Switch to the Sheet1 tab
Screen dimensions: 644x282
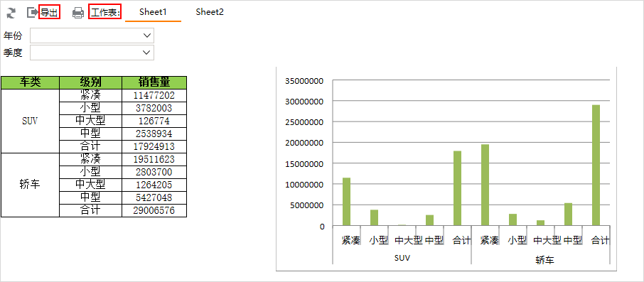click(x=153, y=12)
